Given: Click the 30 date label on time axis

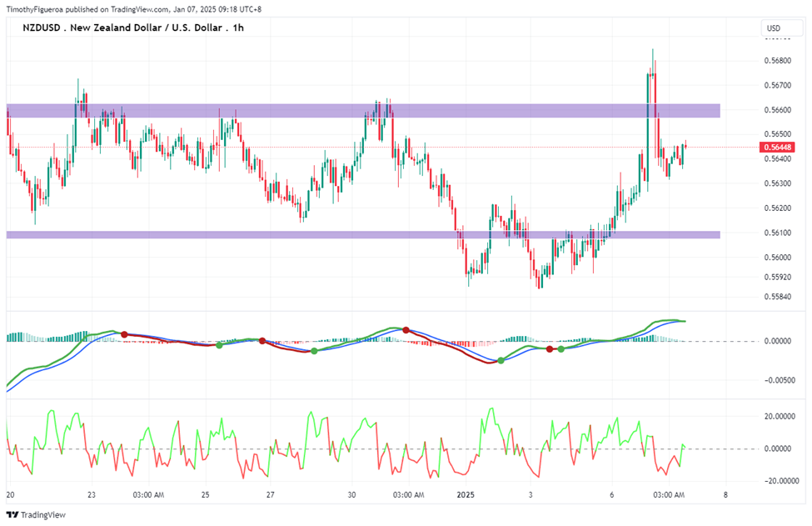Looking at the screenshot, I should [351, 495].
